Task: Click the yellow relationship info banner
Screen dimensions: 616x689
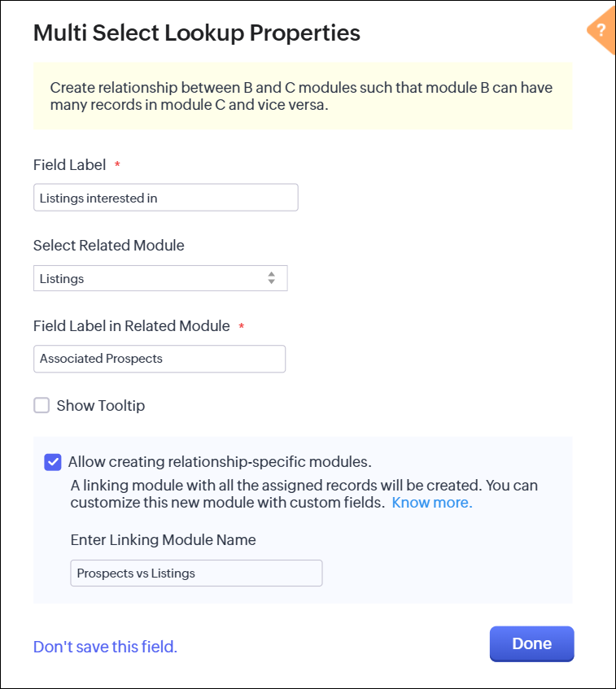Action: tap(303, 96)
